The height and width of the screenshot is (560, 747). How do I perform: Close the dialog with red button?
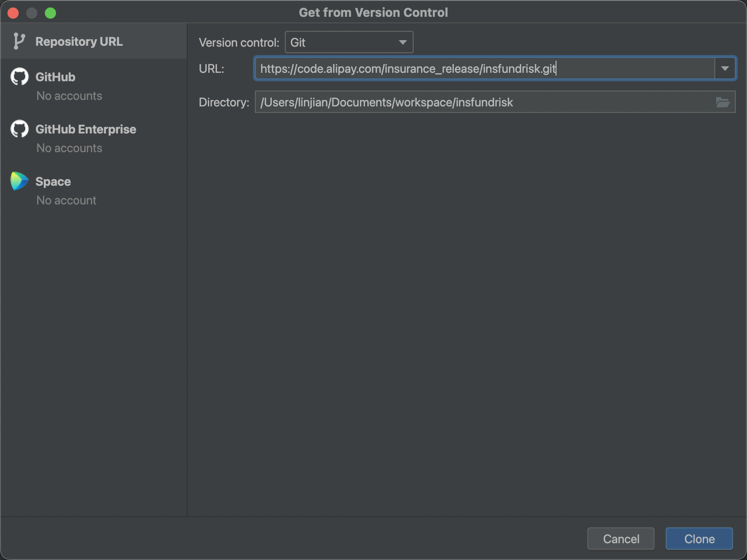pyautogui.click(x=13, y=13)
